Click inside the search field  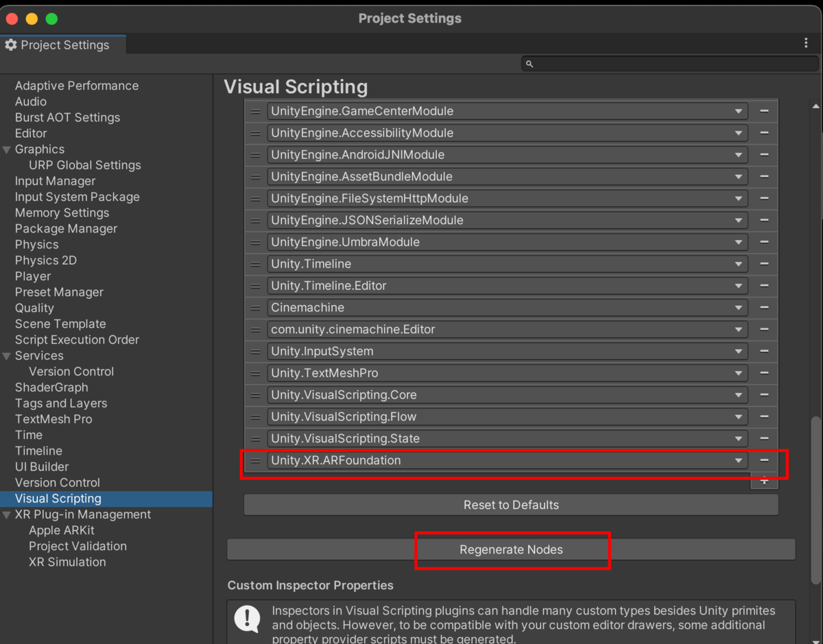pos(669,63)
